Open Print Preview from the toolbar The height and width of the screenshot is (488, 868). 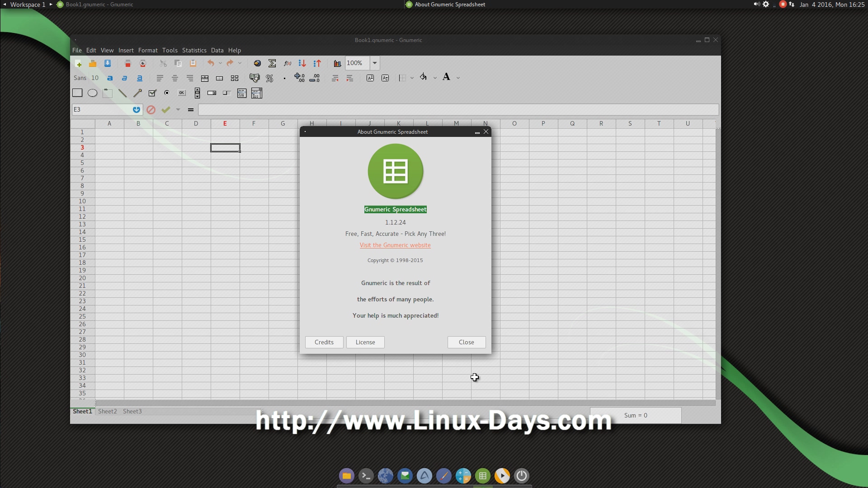pos(143,63)
